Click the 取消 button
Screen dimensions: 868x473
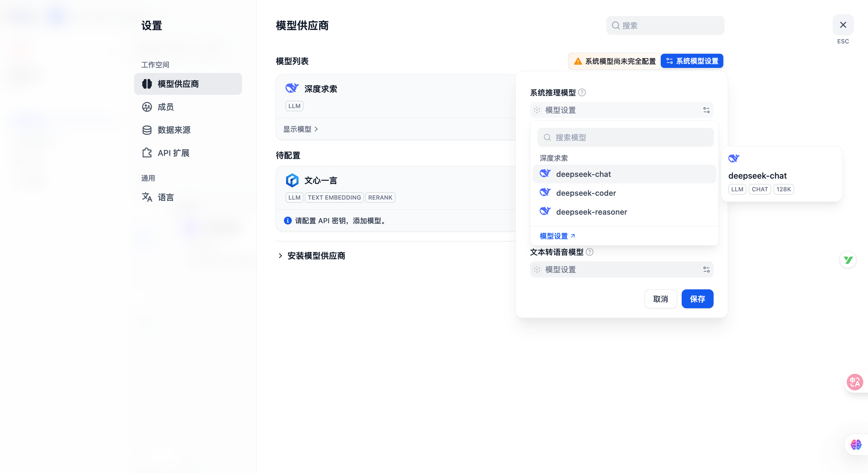660,299
